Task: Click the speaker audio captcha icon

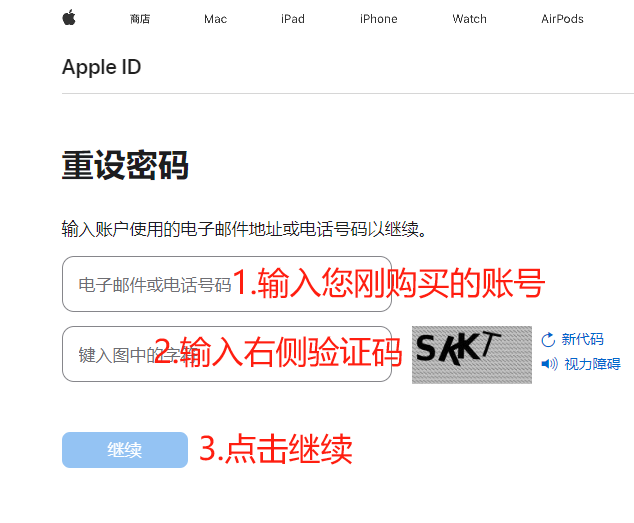Action: tap(549, 364)
